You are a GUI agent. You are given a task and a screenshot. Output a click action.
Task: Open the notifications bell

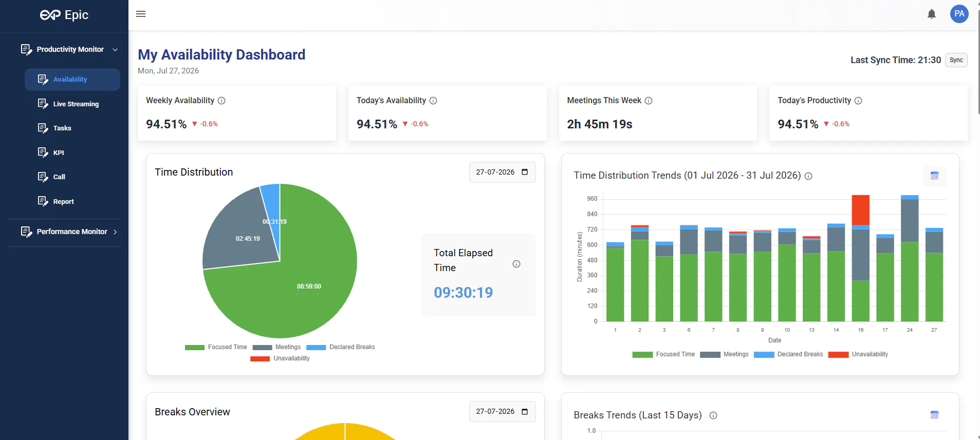pyautogui.click(x=931, y=14)
